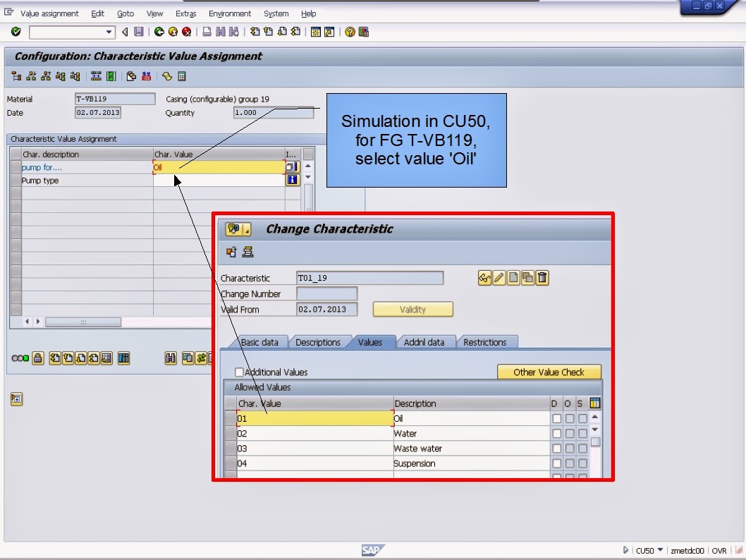
Task: Click the blank page Create icon beside Characteristic
Action: pyautogui.click(x=513, y=278)
